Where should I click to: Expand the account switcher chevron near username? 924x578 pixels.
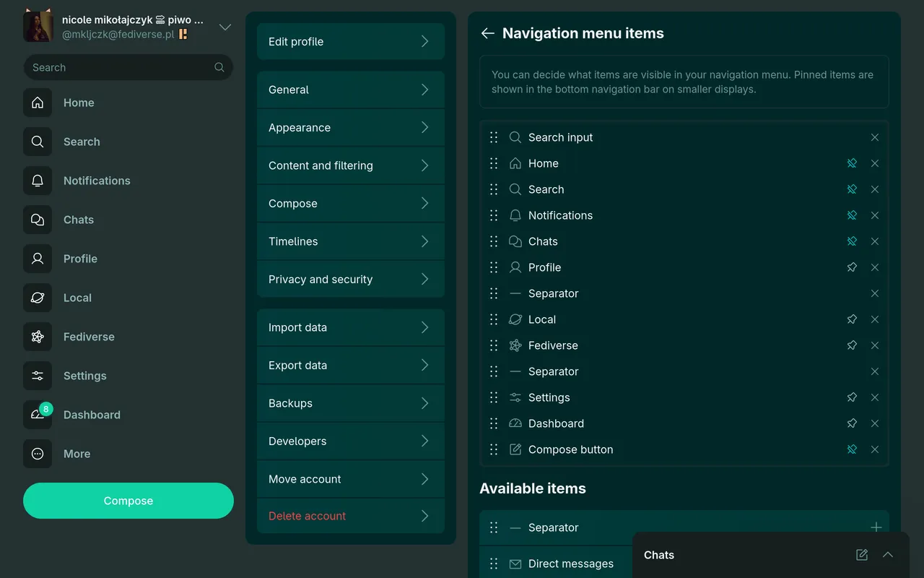click(x=225, y=27)
